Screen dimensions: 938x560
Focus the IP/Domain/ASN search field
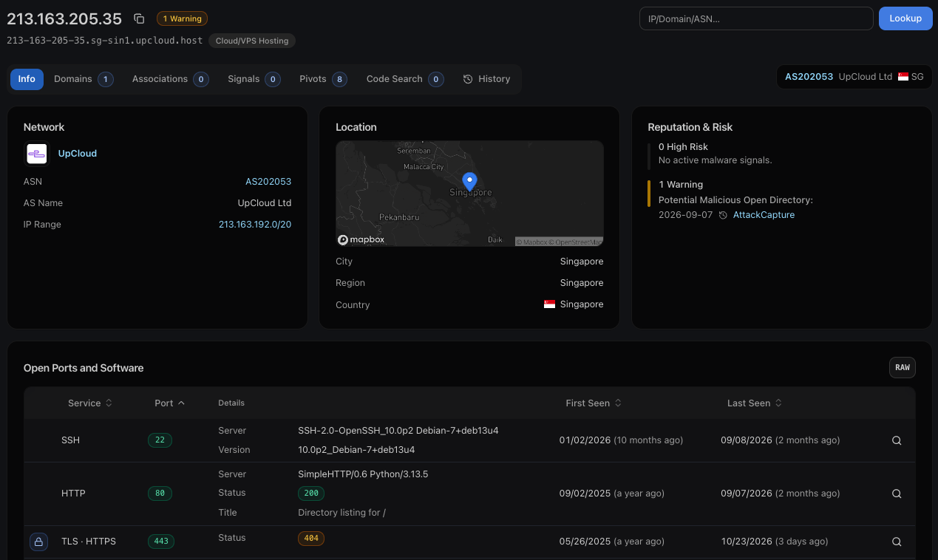tap(756, 18)
